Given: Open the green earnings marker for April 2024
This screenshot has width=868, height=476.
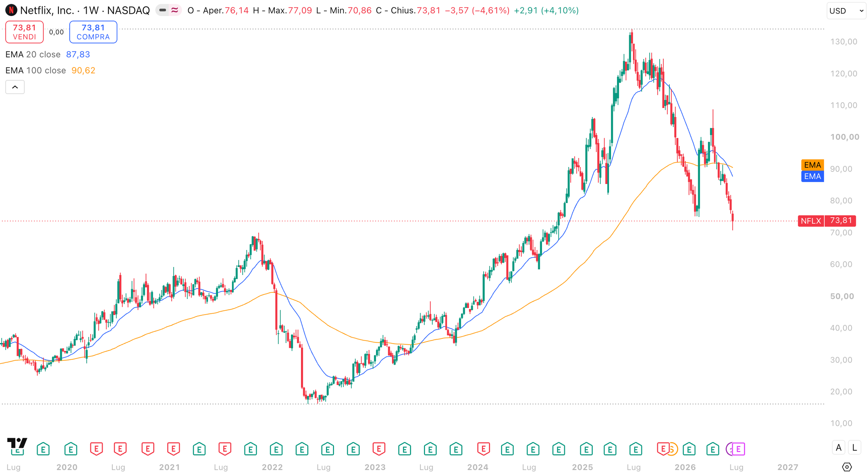Looking at the screenshot, I should [508, 449].
